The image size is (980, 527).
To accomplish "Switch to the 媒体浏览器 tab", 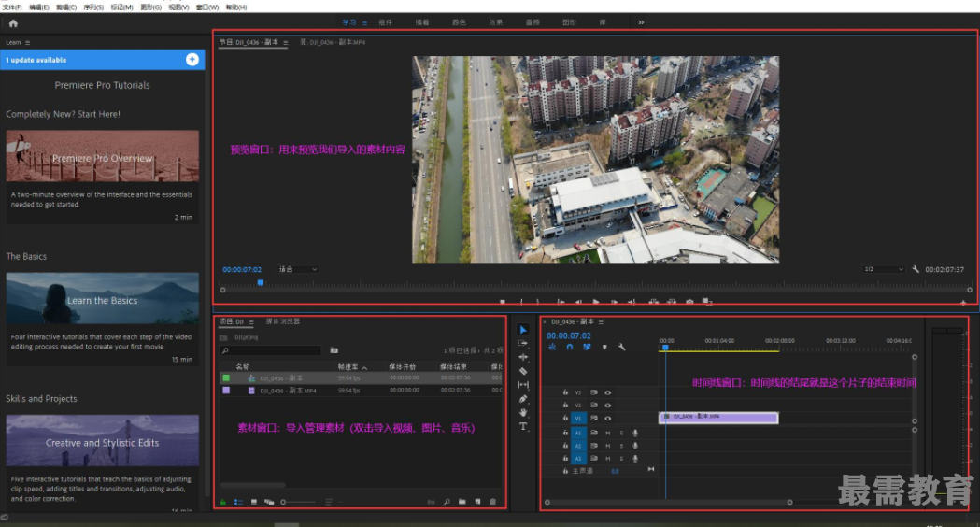I will pyautogui.click(x=283, y=321).
